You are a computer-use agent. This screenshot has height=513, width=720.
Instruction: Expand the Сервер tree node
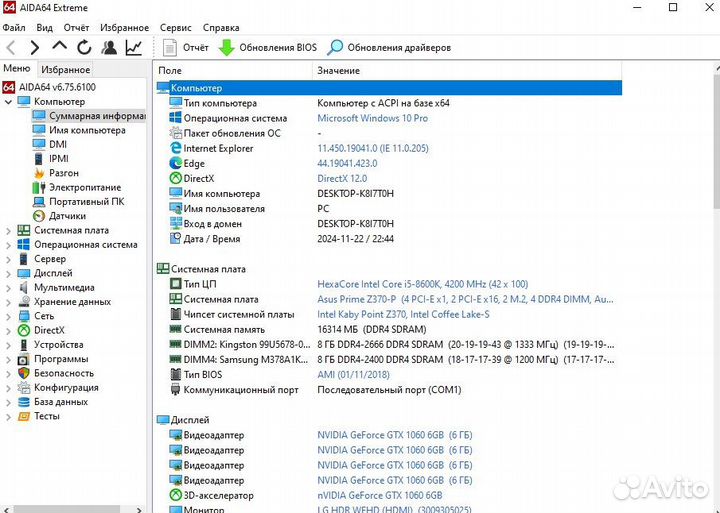tap(8, 259)
